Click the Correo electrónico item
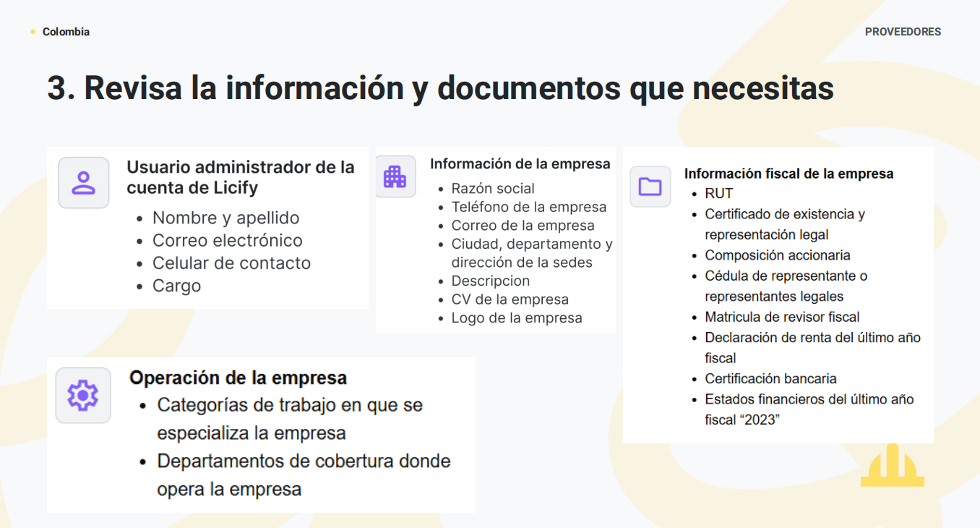Screen dimensions: 980x528 [228, 240]
